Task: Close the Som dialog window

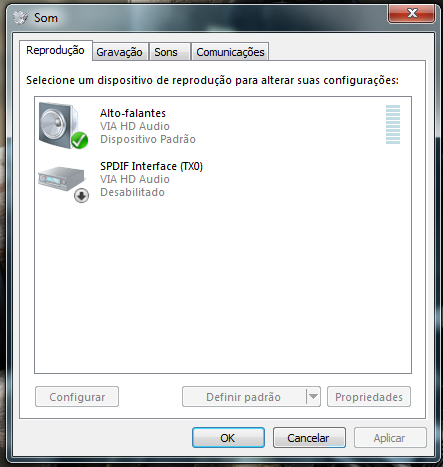Action: pyautogui.click(x=412, y=13)
